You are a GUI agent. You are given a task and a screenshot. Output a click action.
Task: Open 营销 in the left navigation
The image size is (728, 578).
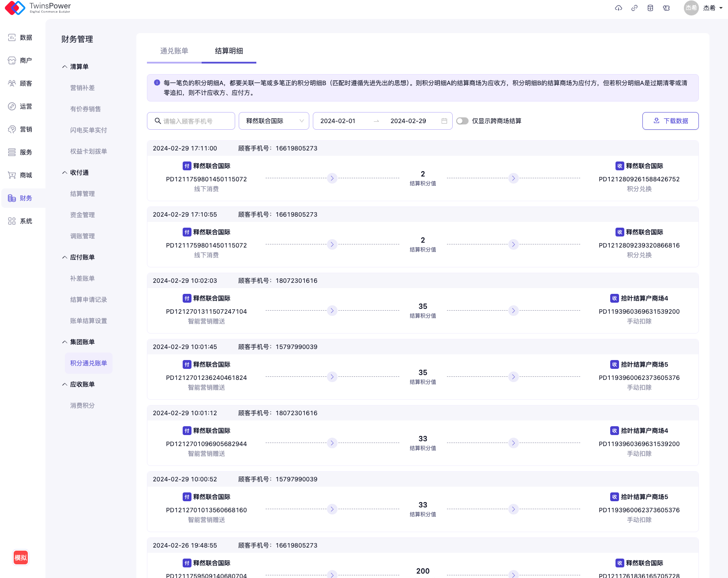click(x=20, y=129)
